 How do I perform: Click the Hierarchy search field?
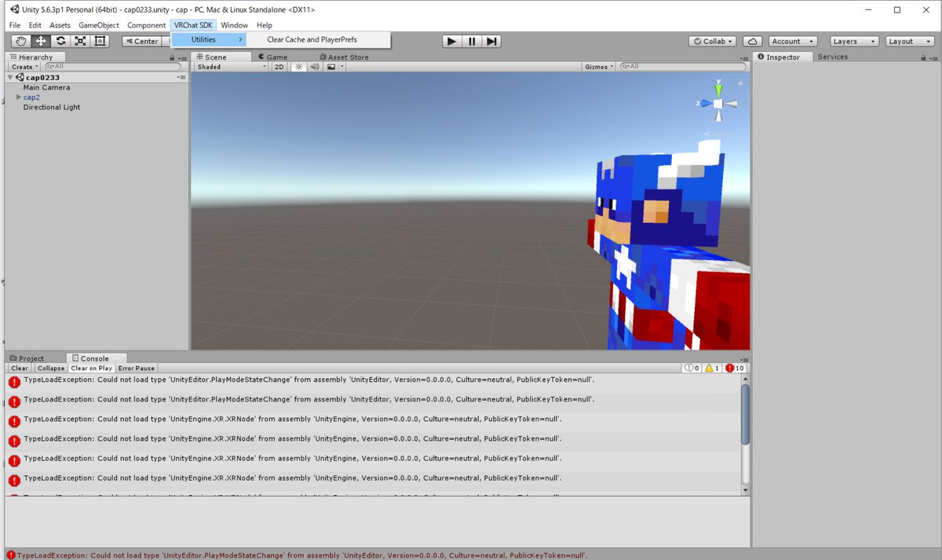point(114,67)
